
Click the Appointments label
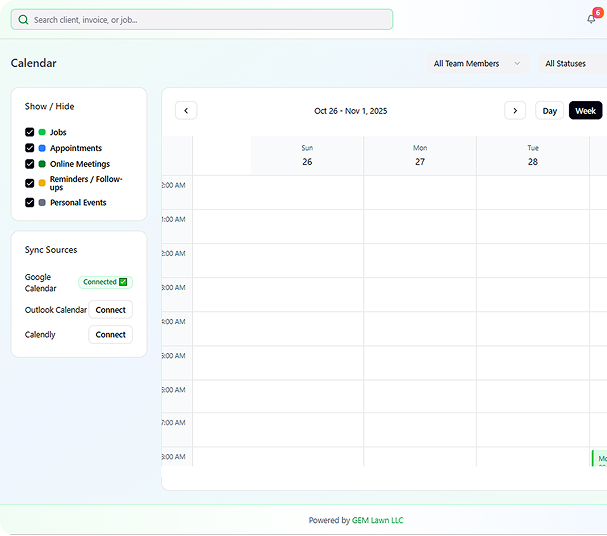[76, 148]
